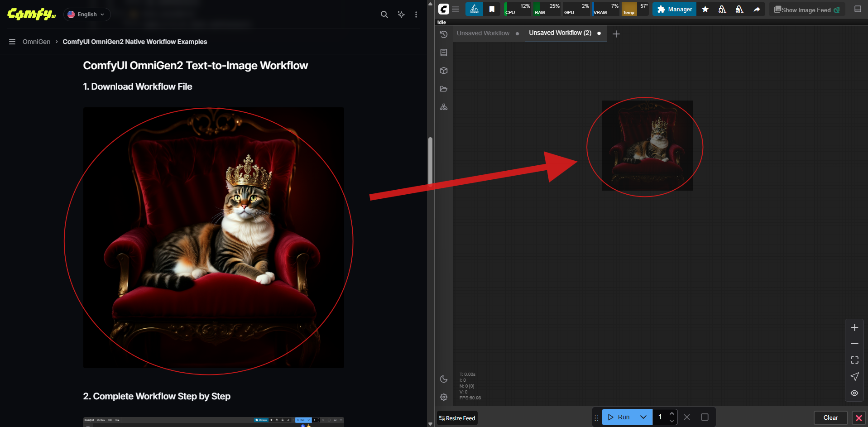
Task: Open the workflow history icon
Action: pyautogui.click(x=444, y=34)
